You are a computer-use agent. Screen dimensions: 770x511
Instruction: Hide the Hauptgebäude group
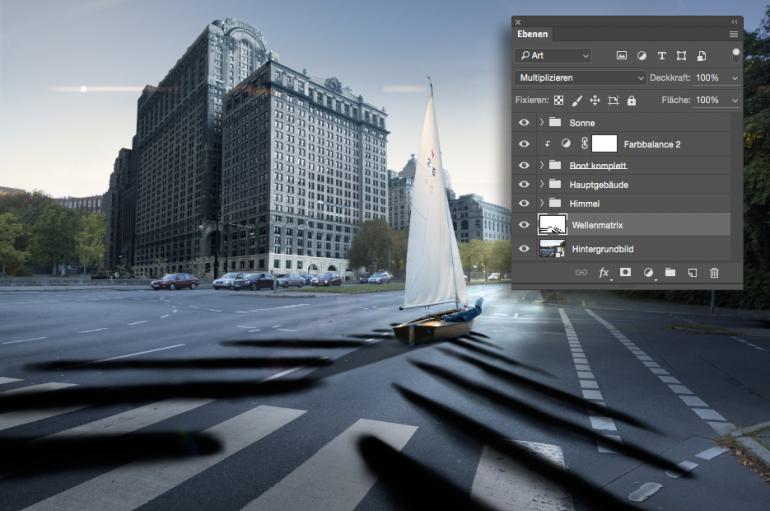[x=524, y=184]
